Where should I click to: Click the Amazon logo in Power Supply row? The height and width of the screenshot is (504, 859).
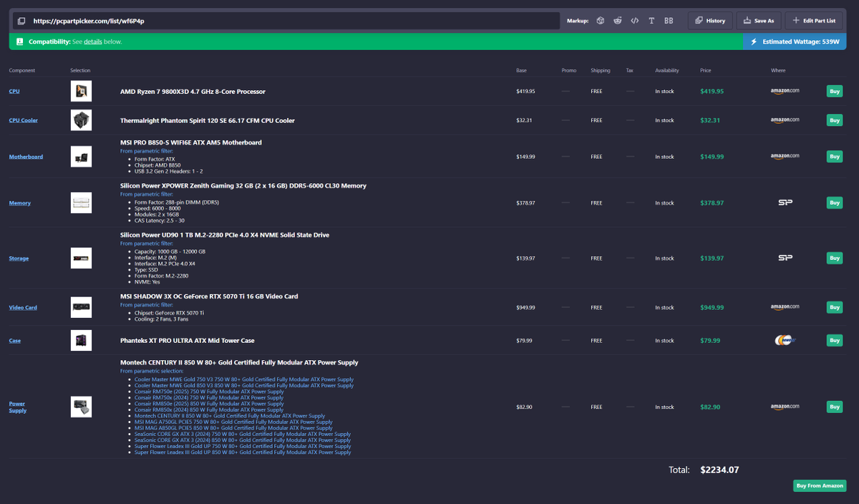pyautogui.click(x=785, y=407)
